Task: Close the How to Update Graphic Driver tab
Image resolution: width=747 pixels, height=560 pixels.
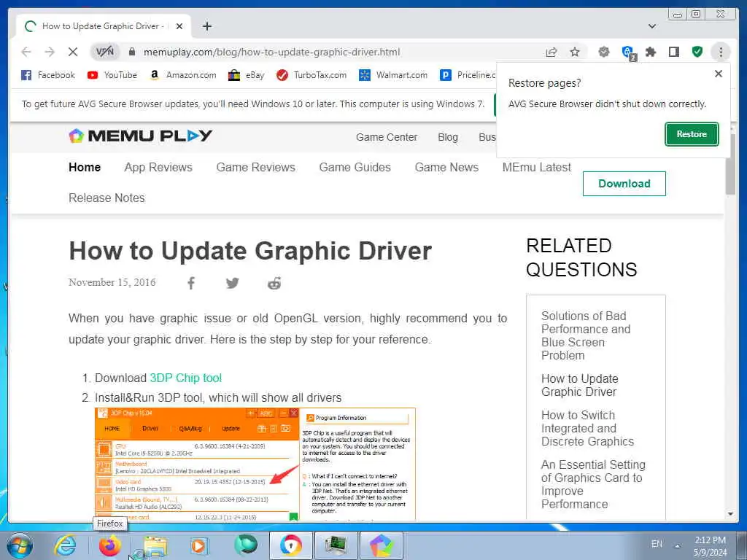Action: 179,26
